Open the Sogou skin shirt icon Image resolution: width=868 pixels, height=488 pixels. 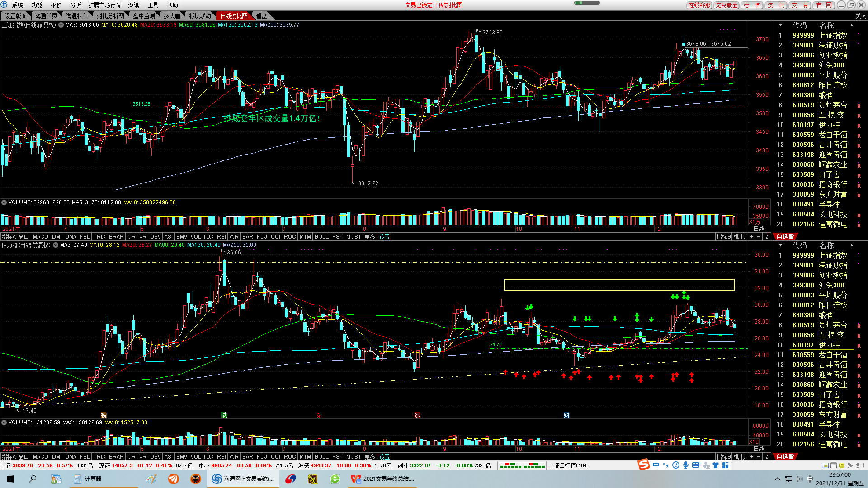[x=716, y=465]
